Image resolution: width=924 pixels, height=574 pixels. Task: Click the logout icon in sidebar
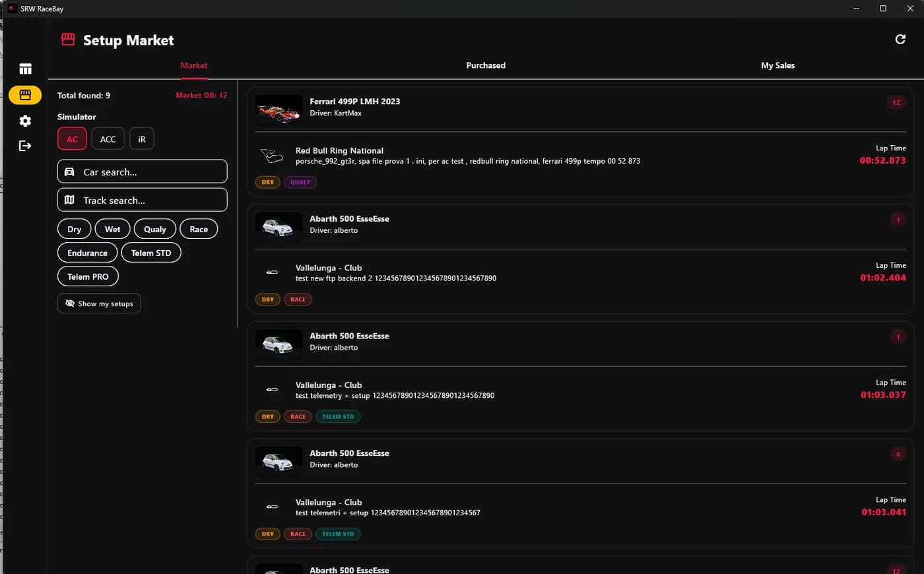pyautogui.click(x=25, y=146)
